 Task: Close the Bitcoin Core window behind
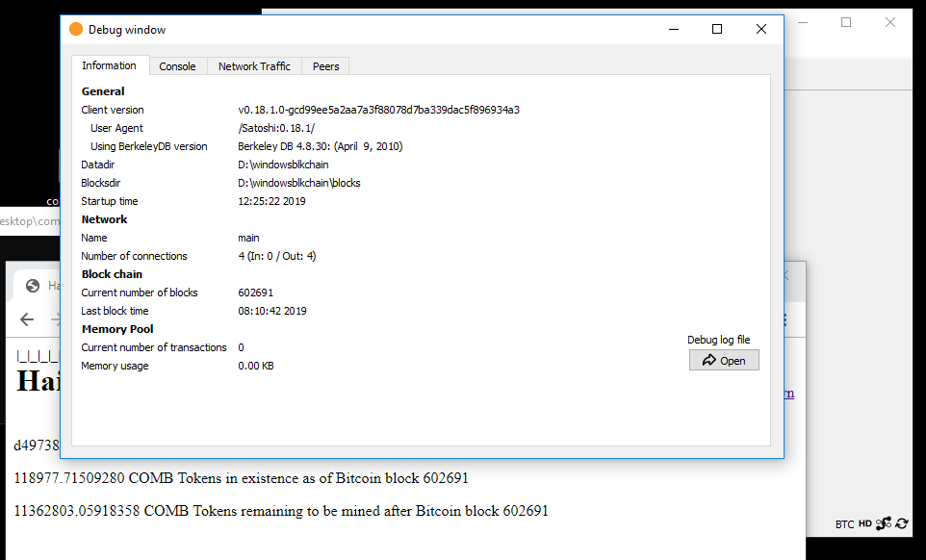[x=890, y=22]
